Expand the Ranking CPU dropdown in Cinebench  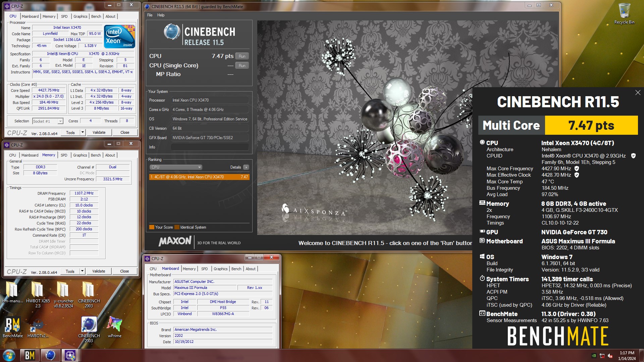point(175,167)
